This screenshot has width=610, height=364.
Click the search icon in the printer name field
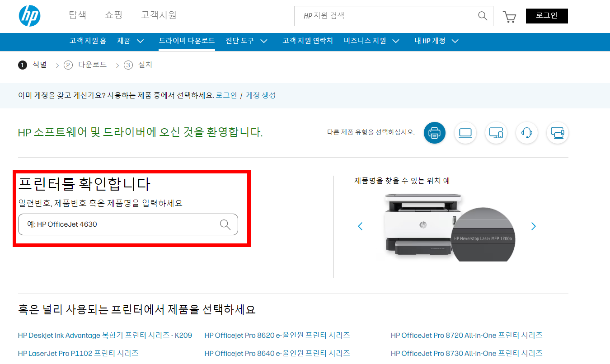pos(225,224)
